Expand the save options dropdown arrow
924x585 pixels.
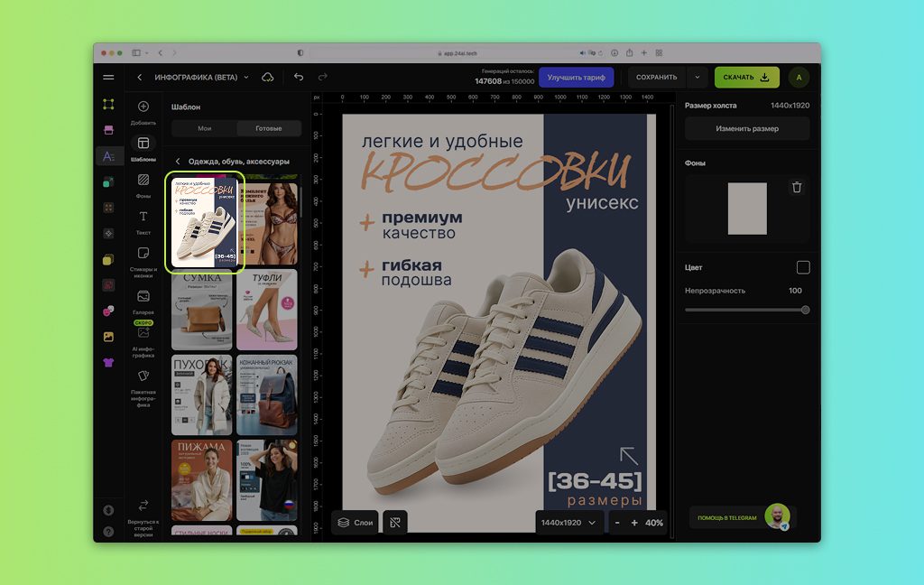pyautogui.click(x=698, y=78)
